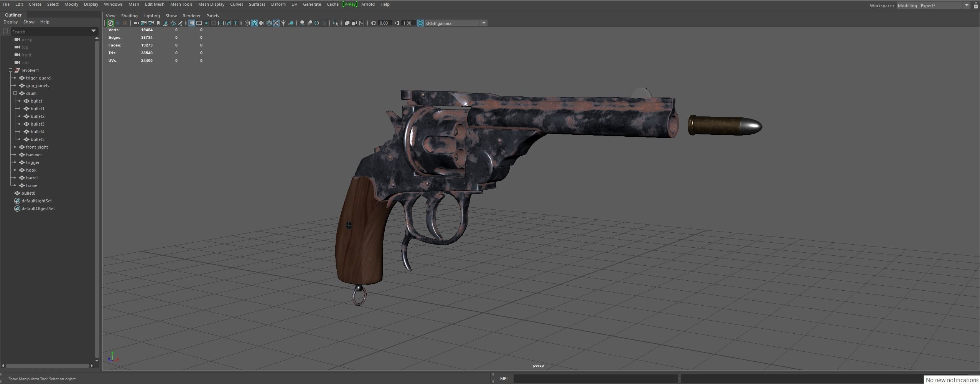
Task: Open the viewport Renderer menu
Action: tap(191, 16)
